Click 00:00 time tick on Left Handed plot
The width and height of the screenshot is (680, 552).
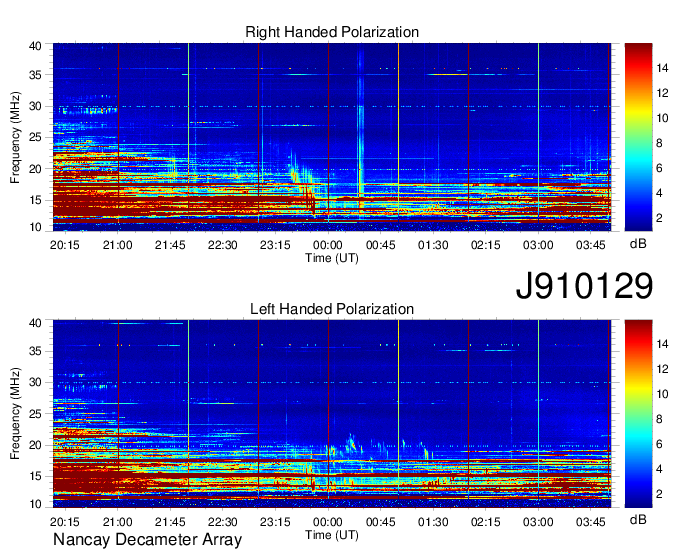click(327, 522)
